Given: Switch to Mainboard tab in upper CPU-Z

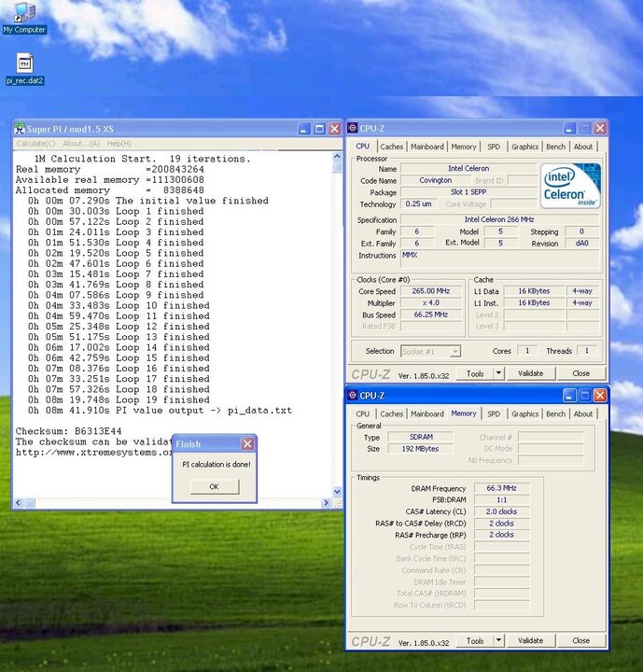Looking at the screenshot, I should pyautogui.click(x=427, y=147).
